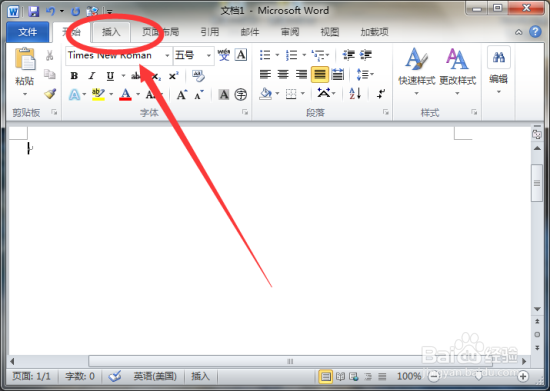Click the paragraph shading paint bucket
This screenshot has width=550, height=391.
click(266, 94)
